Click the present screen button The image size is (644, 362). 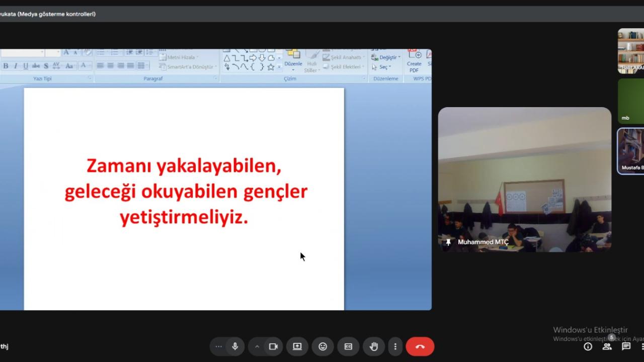tap(297, 346)
